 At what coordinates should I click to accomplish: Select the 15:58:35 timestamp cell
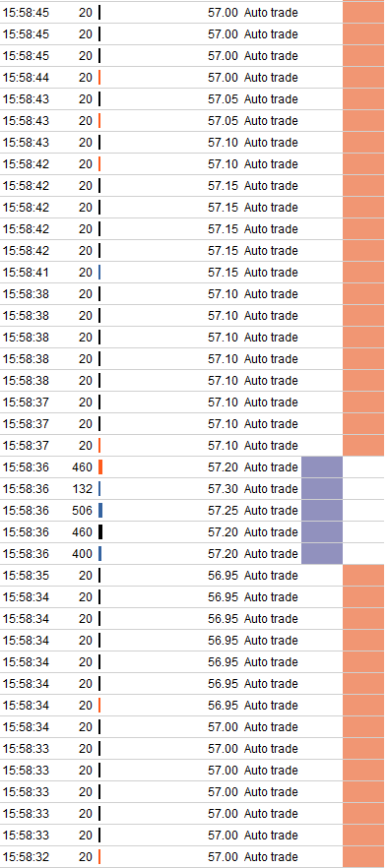26,576
